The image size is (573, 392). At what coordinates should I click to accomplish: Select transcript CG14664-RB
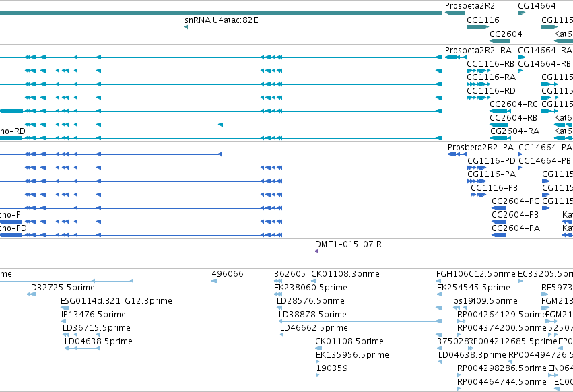coord(544,63)
